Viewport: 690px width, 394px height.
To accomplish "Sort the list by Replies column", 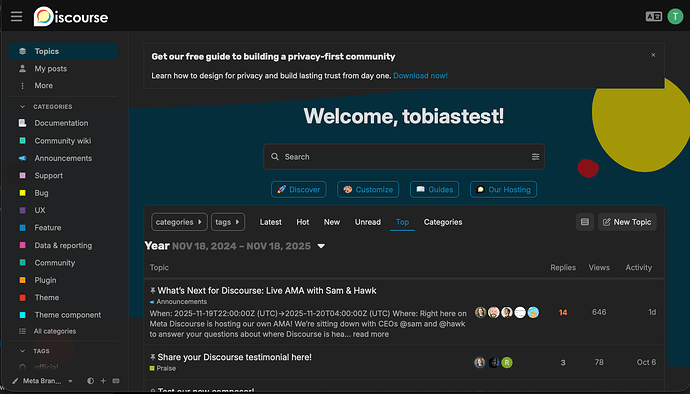I will tap(563, 268).
